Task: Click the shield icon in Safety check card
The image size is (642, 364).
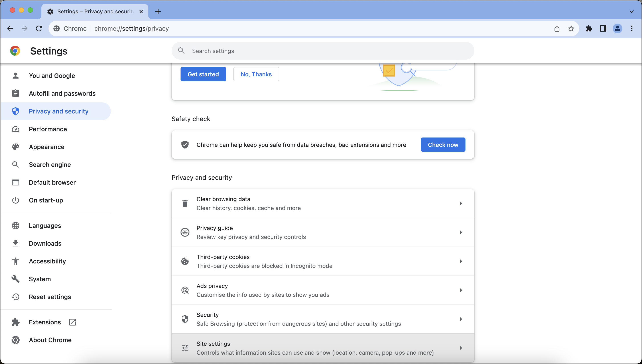Action: coord(185,144)
